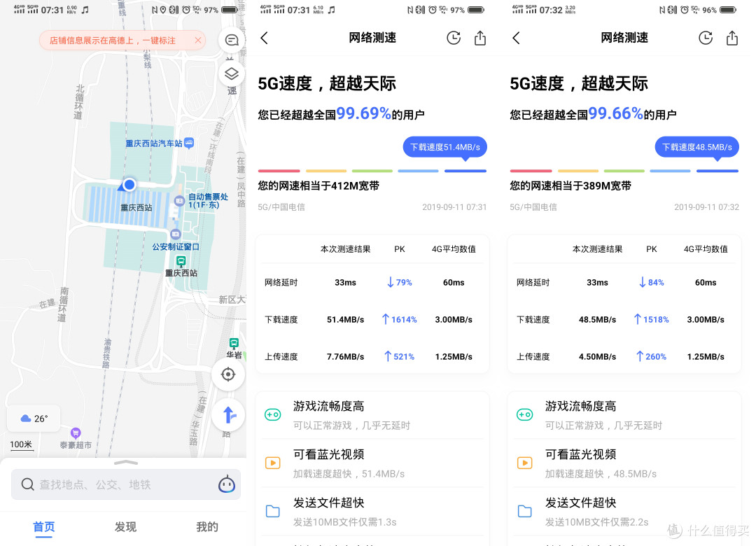Tap the 重庆西站汽车站 bus station marker
Screen dimensions: 756x546
[190, 143]
